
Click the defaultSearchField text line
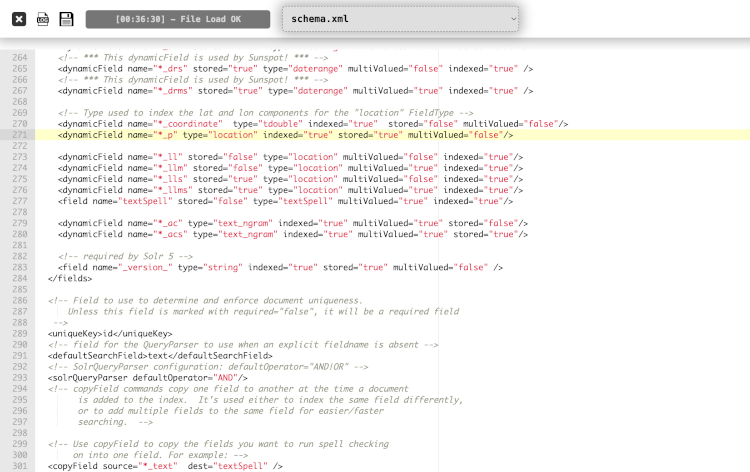[x=160, y=355]
